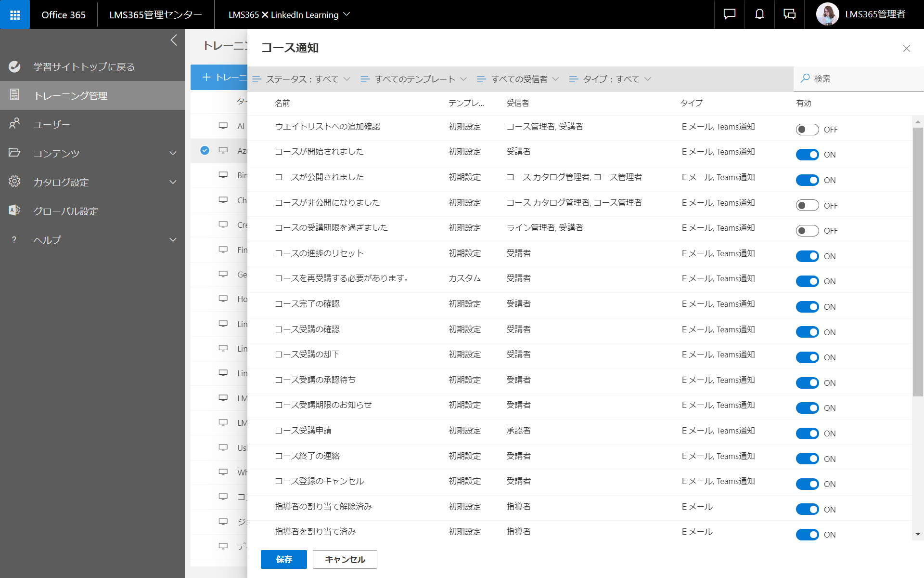Image resolution: width=924 pixels, height=578 pixels.
Task: Enable コースの受講期限を過ぎました notification toggle
Action: 807,231
